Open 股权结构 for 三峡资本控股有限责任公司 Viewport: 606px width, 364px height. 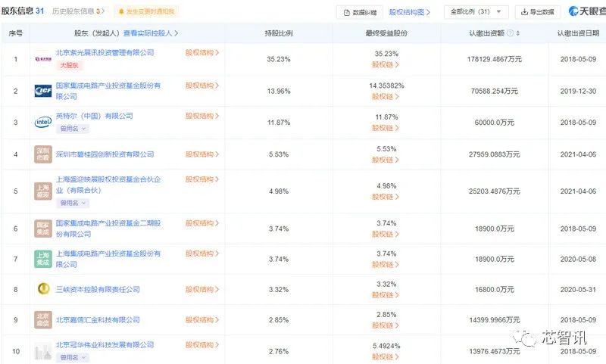(202, 289)
